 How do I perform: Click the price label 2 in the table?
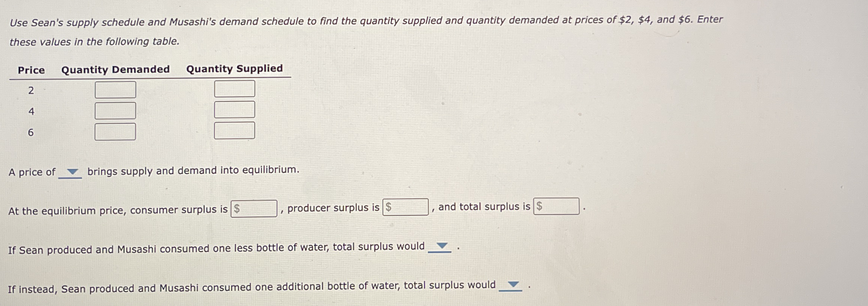click(x=31, y=90)
